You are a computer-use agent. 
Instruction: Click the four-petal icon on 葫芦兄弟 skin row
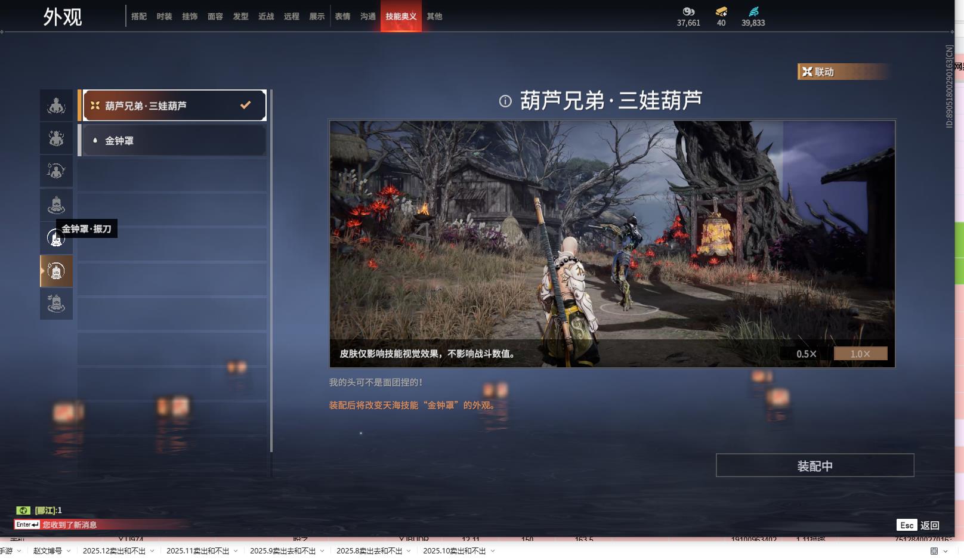click(95, 106)
